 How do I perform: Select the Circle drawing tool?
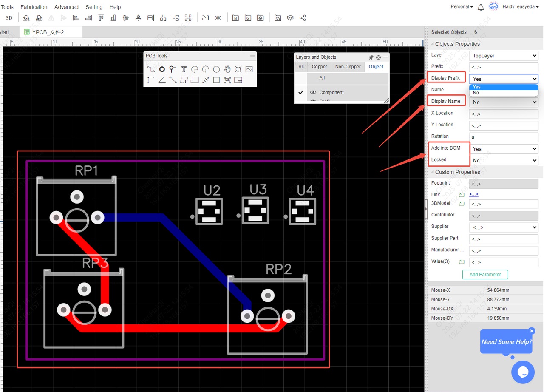216,69
